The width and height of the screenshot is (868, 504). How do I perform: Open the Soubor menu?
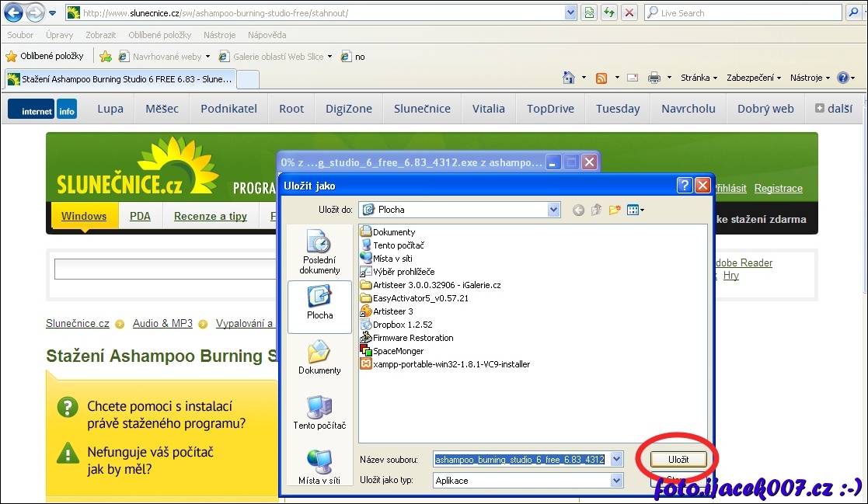[x=20, y=35]
